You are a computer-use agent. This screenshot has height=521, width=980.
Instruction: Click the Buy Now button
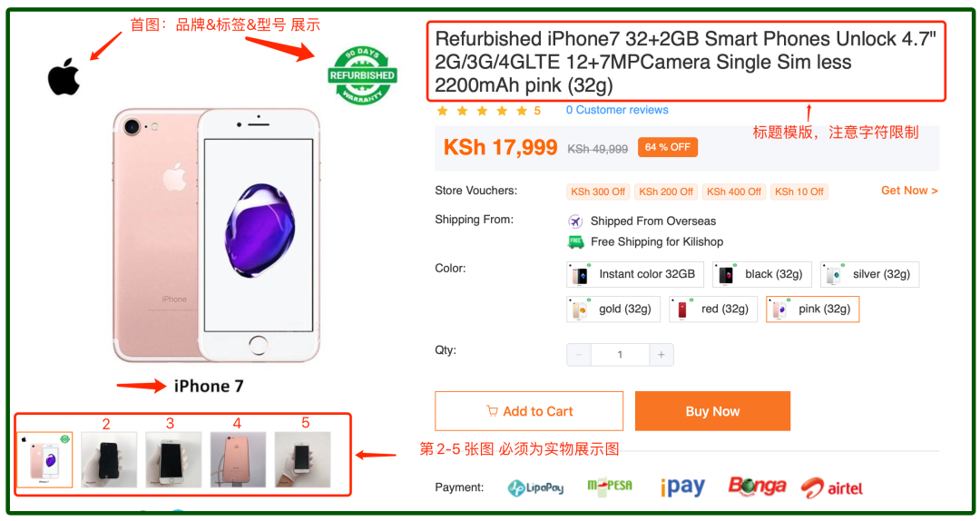(x=712, y=411)
